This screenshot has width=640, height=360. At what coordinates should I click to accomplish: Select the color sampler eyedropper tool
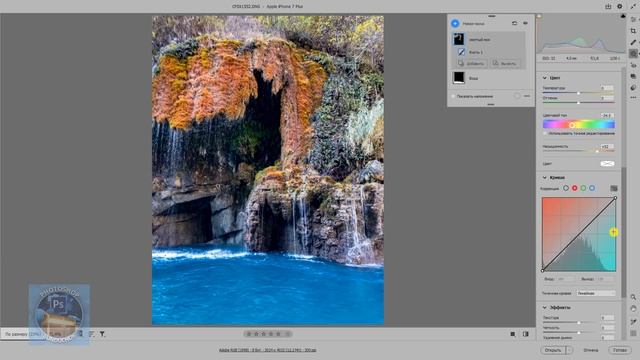[633, 322]
